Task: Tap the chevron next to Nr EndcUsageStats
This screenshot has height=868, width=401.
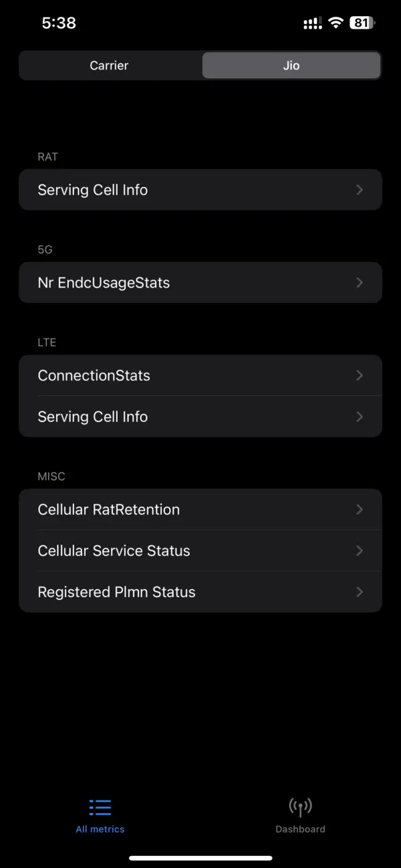Action: click(x=359, y=282)
